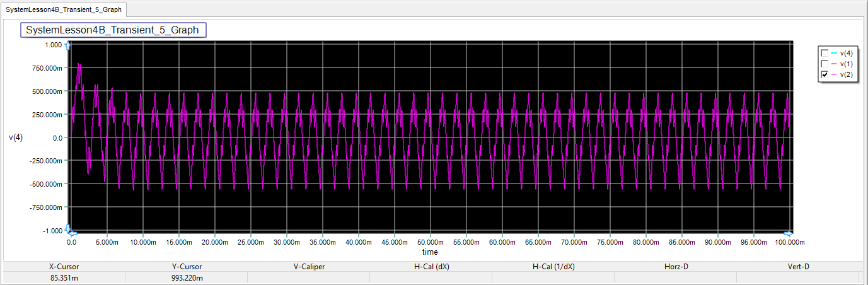
Task: Click the v(4) vertical axis label
Action: click(16, 137)
